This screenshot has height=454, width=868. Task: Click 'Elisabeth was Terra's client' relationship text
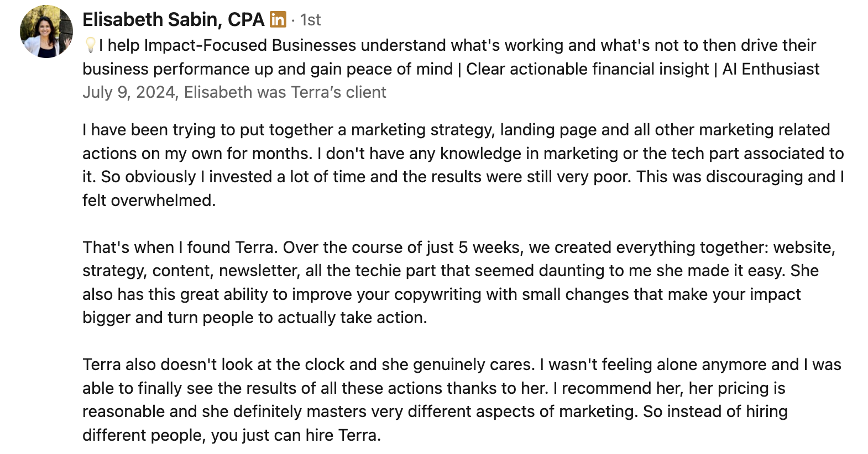285,92
